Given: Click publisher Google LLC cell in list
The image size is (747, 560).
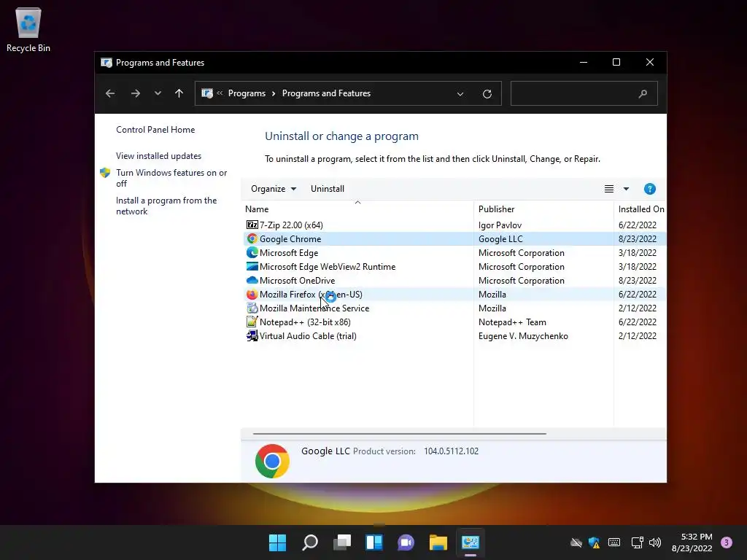Looking at the screenshot, I should click(500, 238).
